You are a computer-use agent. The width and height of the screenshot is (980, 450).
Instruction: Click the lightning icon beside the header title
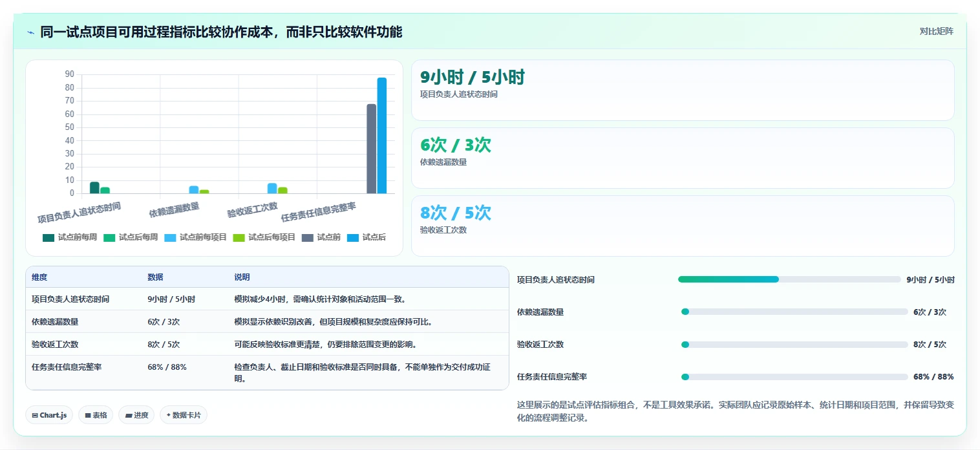(30, 32)
